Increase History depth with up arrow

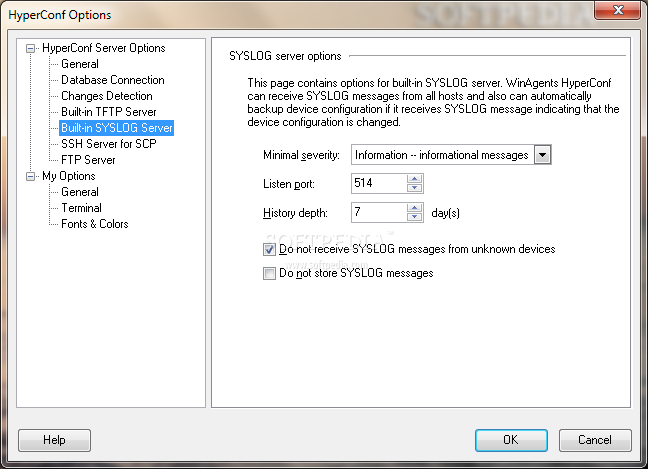click(x=414, y=207)
